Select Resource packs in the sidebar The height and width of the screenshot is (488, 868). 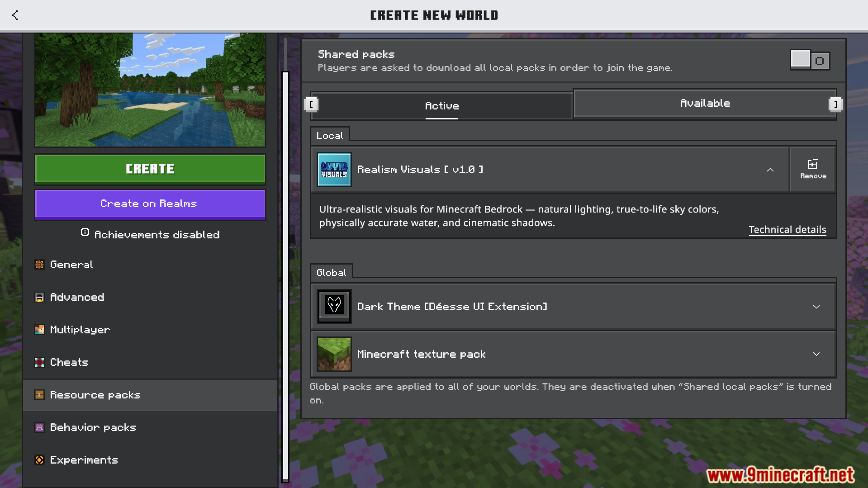150,395
